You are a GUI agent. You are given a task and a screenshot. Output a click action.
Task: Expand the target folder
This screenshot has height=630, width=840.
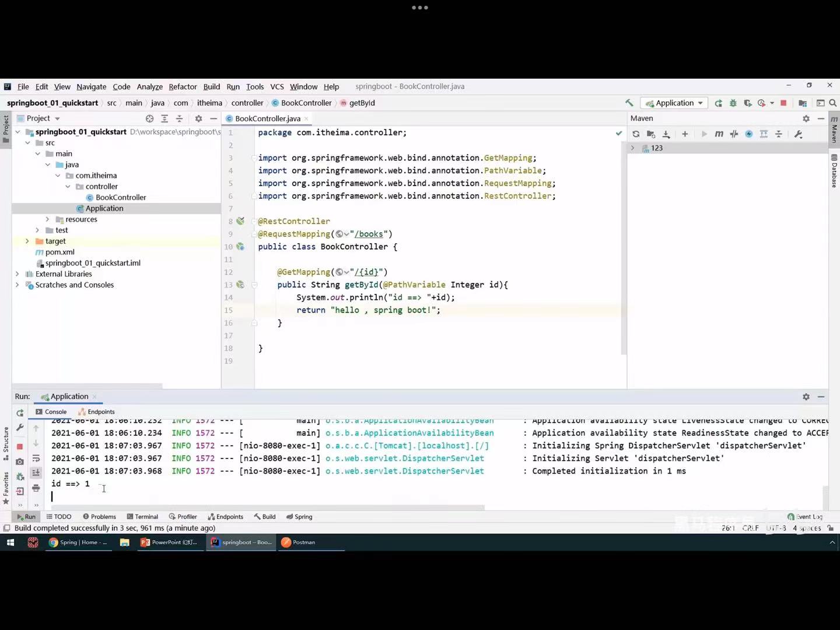(x=27, y=241)
